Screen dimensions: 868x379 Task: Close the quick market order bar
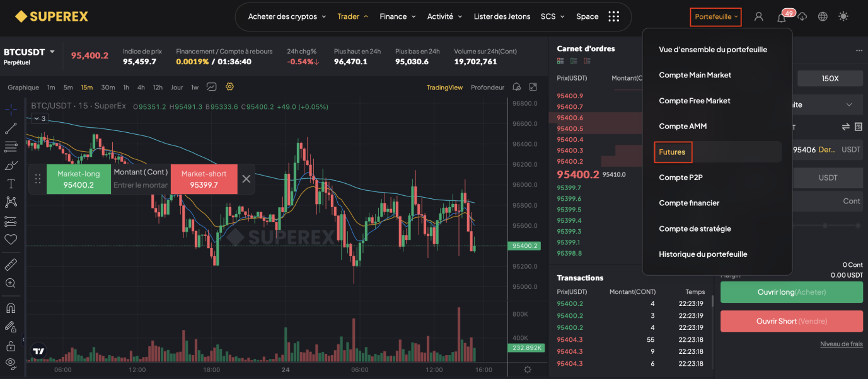point(246,179)
